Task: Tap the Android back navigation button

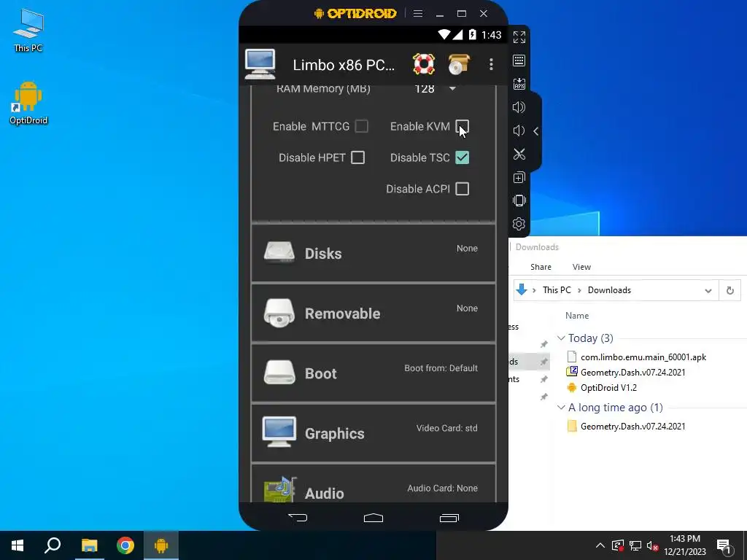Action: pos(298,518)
